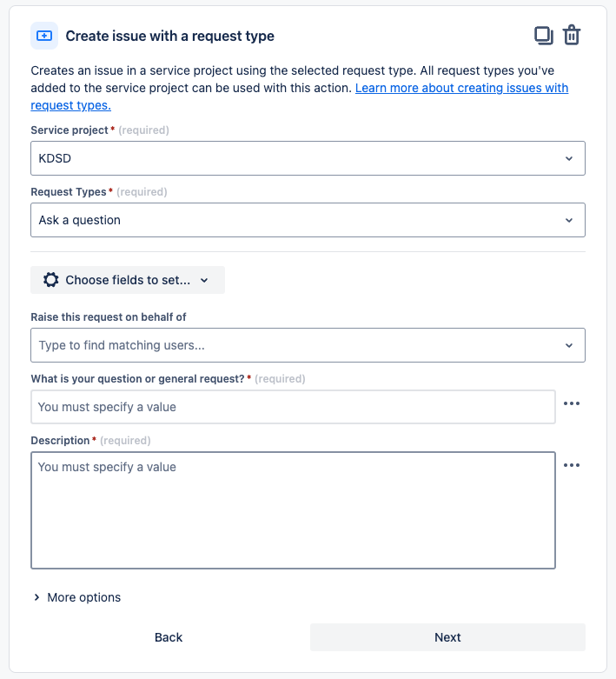
Task: Click the chevron arrow in Service project field
Action: pyautogui.click(x=569, y=158)
